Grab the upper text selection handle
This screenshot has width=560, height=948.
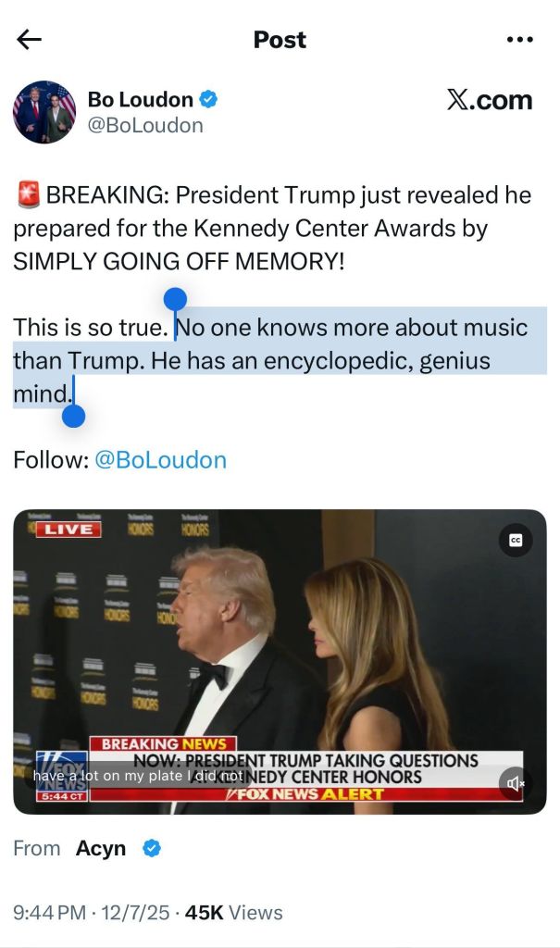[175, 300]
